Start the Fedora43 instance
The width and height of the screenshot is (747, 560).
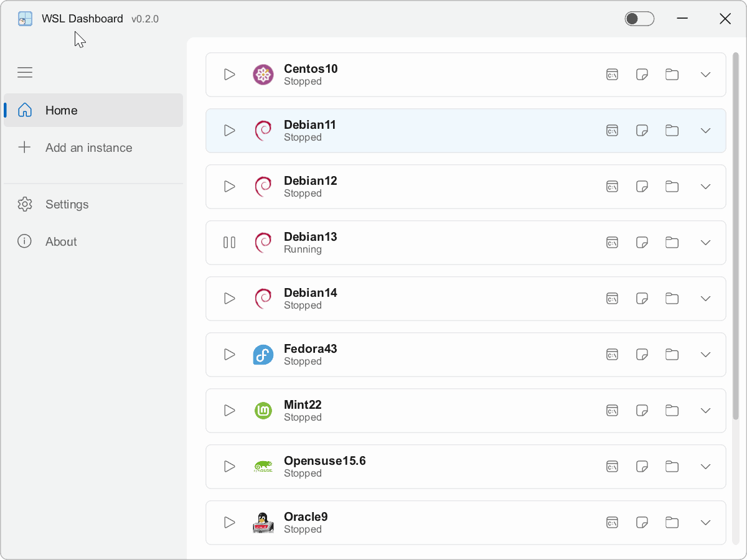click(x=230, y=355)
